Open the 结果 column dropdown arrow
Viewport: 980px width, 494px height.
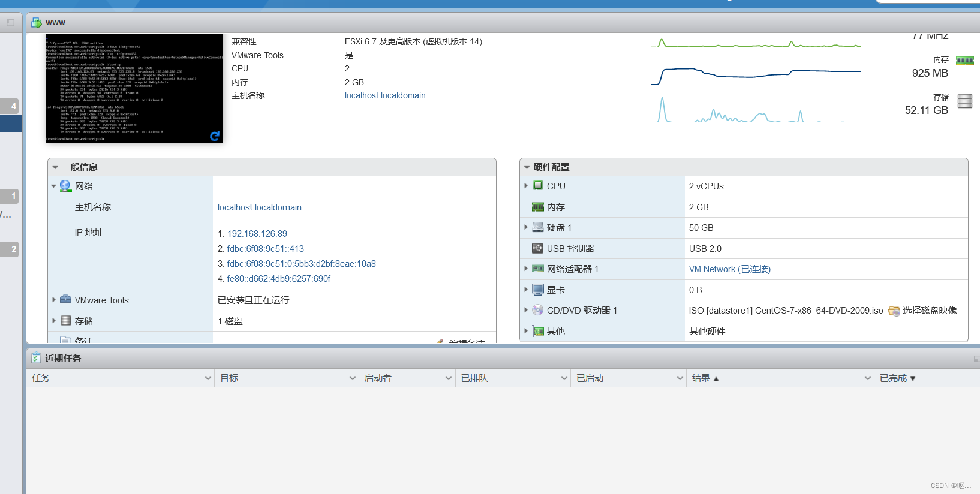click(x=868, y=378)
